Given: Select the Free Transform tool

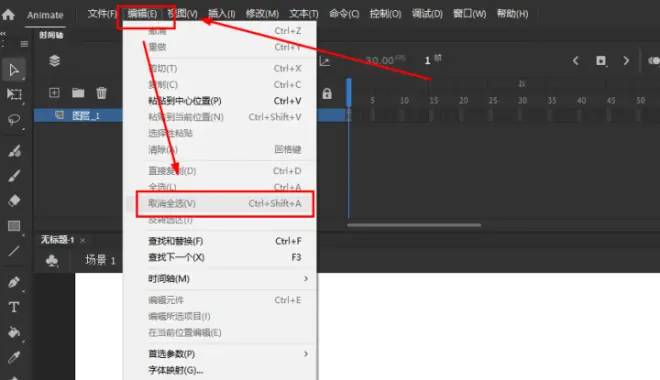Looking at the screenshot, I should 14,94.
